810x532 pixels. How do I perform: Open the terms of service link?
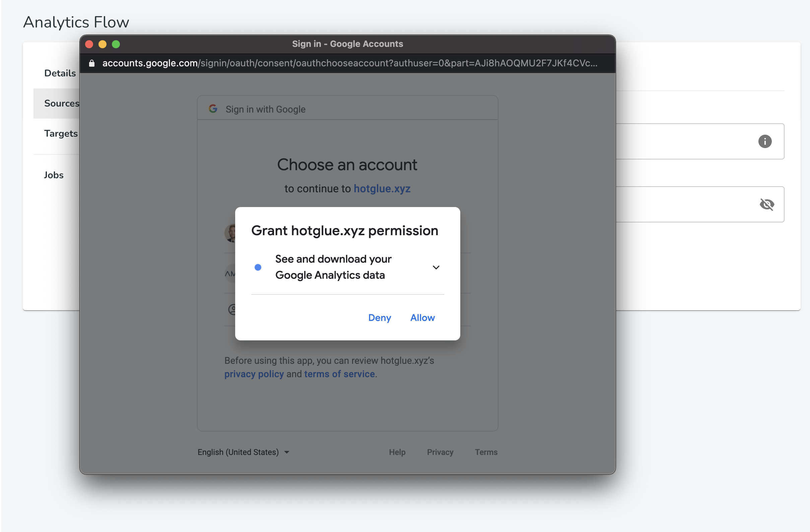339,374
